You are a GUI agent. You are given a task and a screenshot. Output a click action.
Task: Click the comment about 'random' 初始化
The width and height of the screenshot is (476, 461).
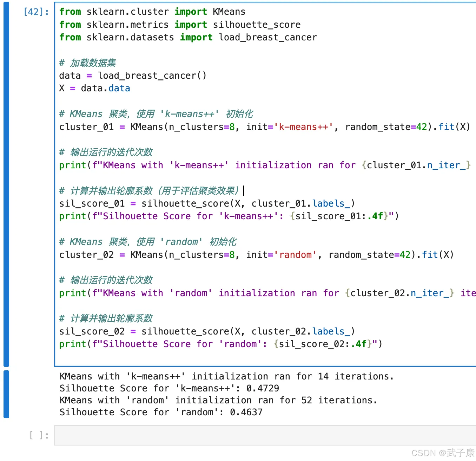(148, 242)
